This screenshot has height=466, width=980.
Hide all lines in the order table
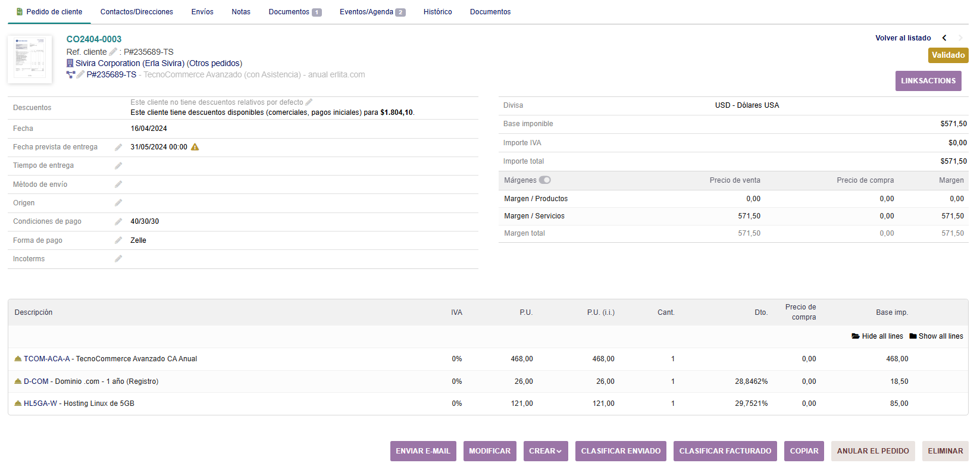(877, 336)
